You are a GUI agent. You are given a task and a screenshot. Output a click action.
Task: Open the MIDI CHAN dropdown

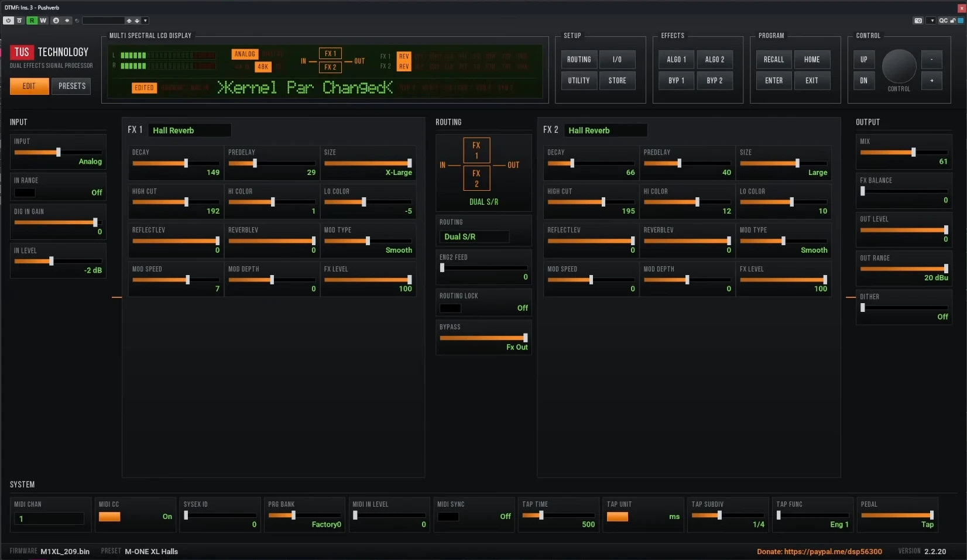tap(49, 518)
